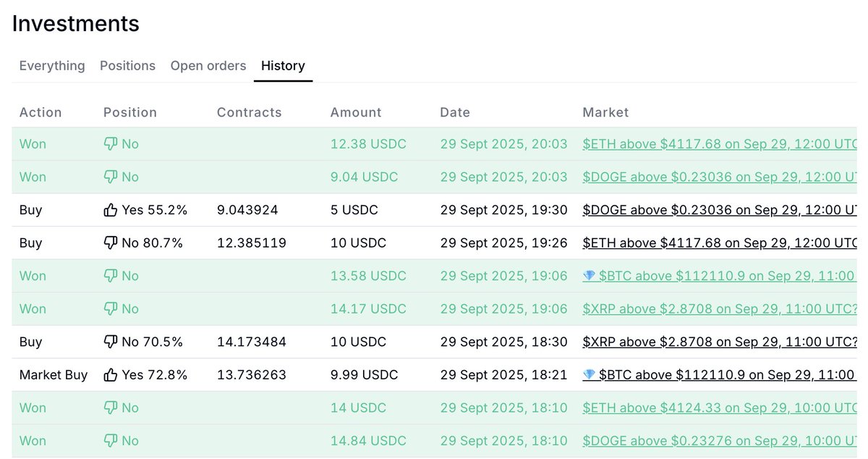Click thumbs-up icon in DOGE Yes 55.2% row
868x459 pixels.
[111, 210]
